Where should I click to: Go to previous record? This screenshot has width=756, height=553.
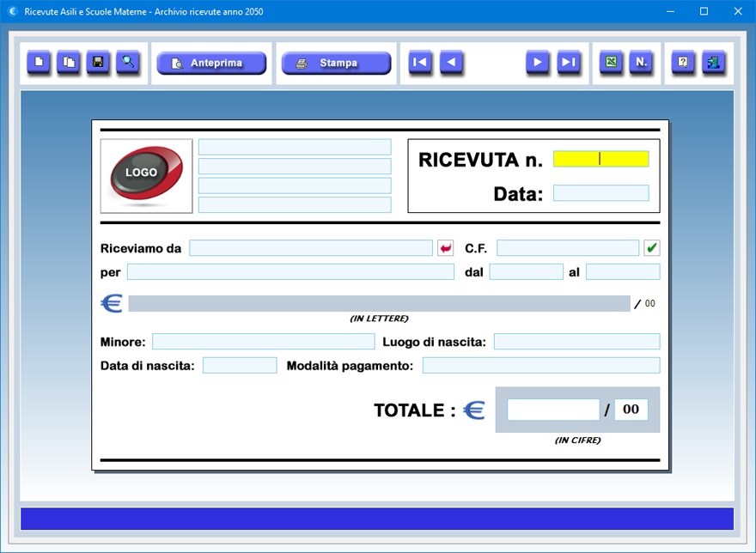point(451,63)
